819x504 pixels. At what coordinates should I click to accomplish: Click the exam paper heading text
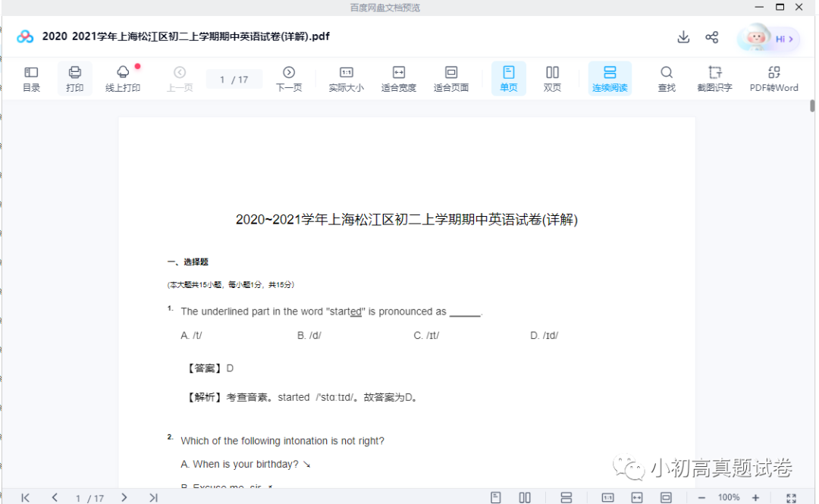pos(406,219)
